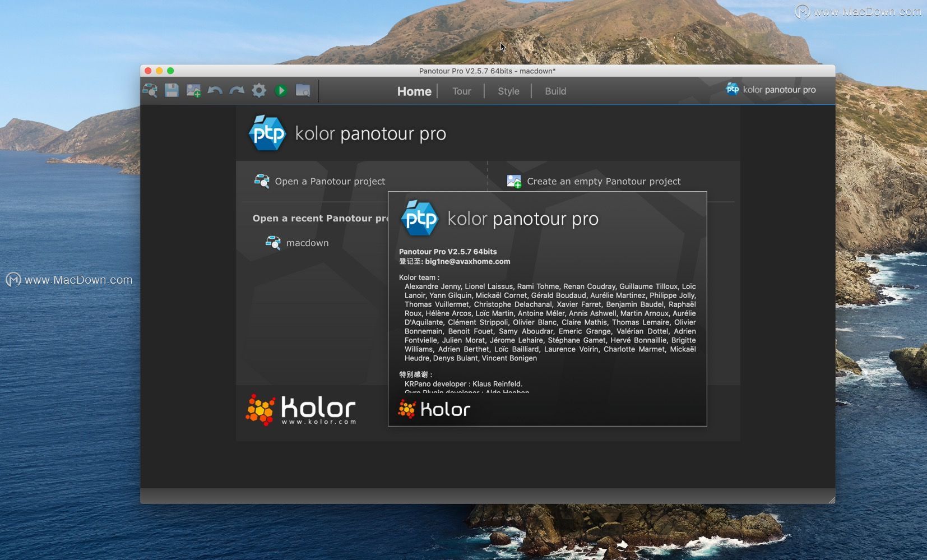Click the Kolor team heading in the About dialog
927x560 pixels.
click(x=419, y=277)
